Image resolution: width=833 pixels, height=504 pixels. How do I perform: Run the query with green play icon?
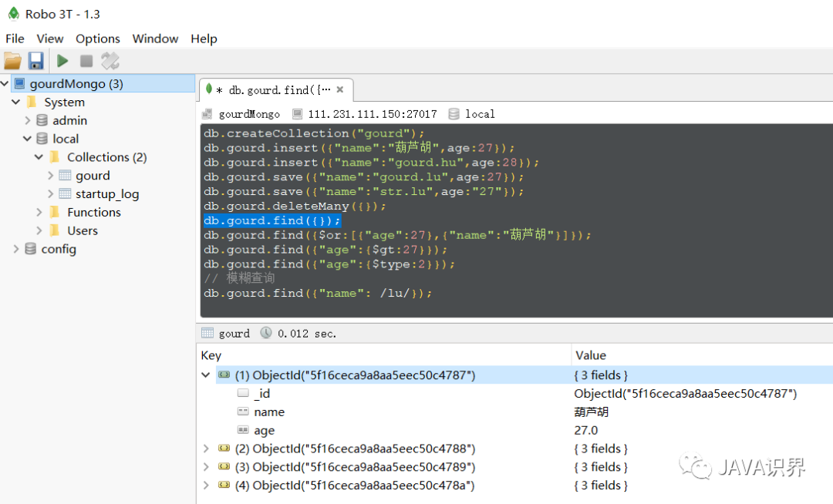[62, 61]
